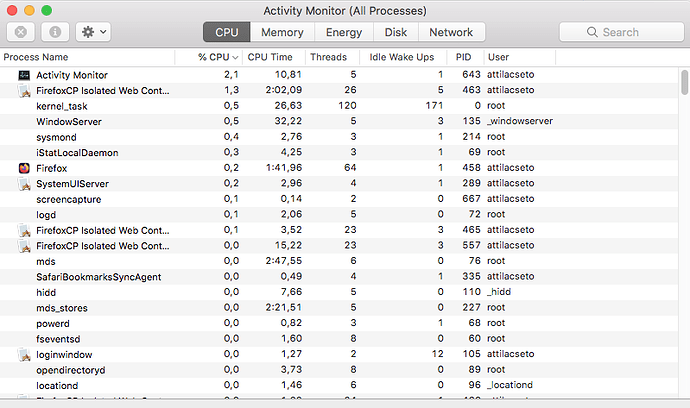The height and width of the screenshot is (408, 690).
Task: Click the Firefox app icon in list
Action: [24, 168]
